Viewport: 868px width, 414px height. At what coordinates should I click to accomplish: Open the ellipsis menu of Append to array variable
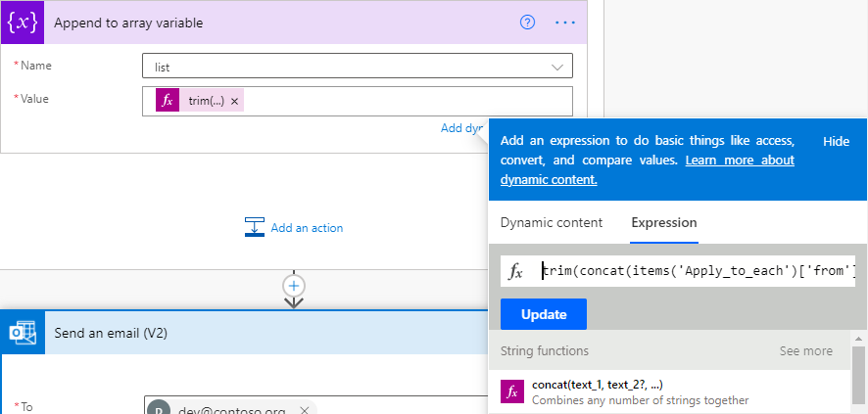[565, 23]
